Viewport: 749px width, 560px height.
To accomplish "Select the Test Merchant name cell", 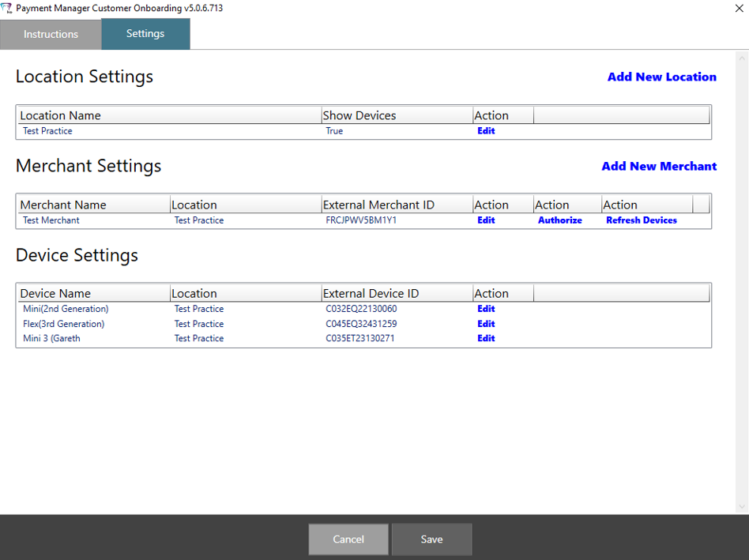I will [51, 220].
